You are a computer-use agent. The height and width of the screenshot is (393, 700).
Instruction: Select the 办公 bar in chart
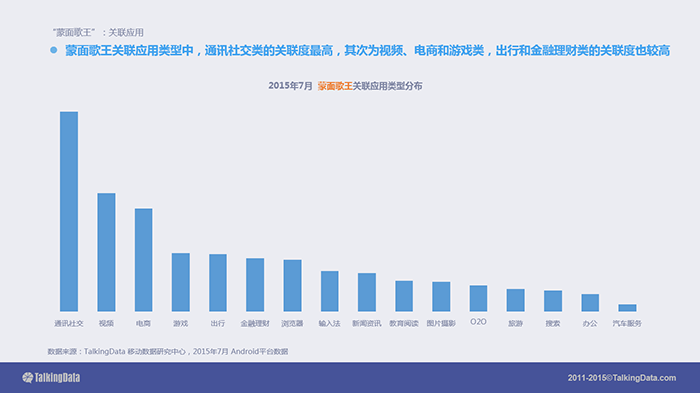590,302
